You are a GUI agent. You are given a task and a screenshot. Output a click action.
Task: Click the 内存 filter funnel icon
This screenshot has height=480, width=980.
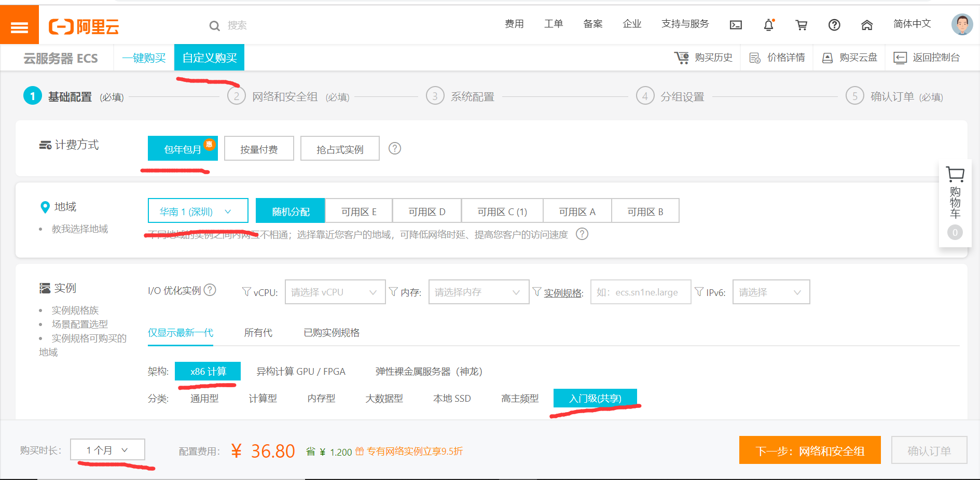coord(393,292)
